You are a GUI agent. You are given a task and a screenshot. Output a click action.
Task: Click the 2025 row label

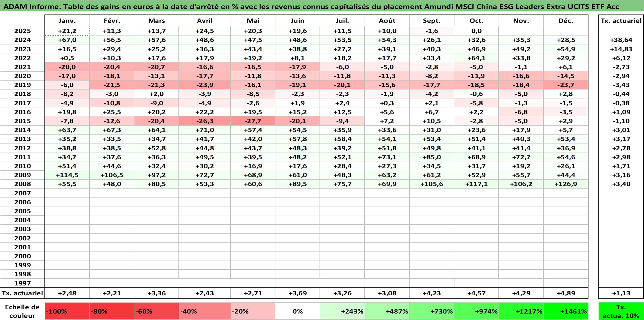tap(23, 31)
